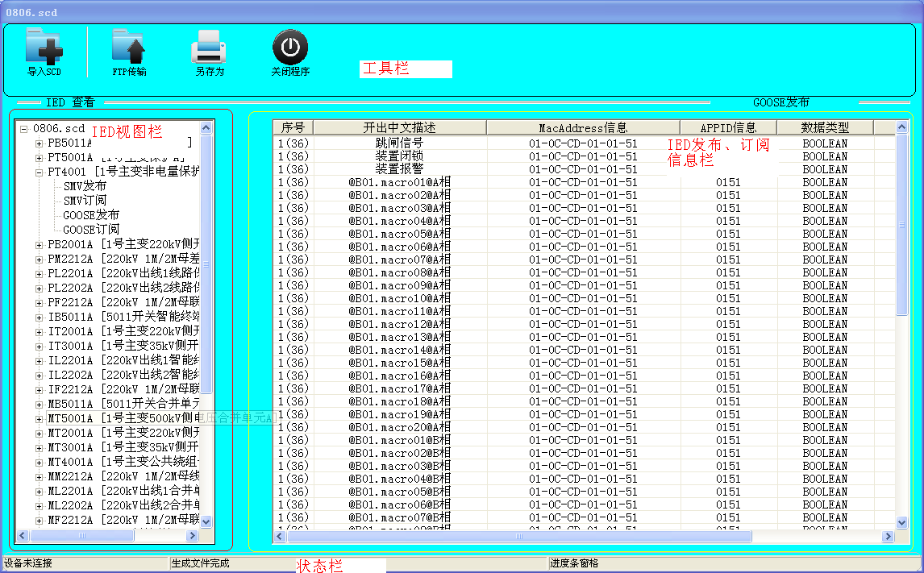The width and height of the screenshot is (924, 573).
Task: Select the MT3001A tree item
Action: [123, 447]
